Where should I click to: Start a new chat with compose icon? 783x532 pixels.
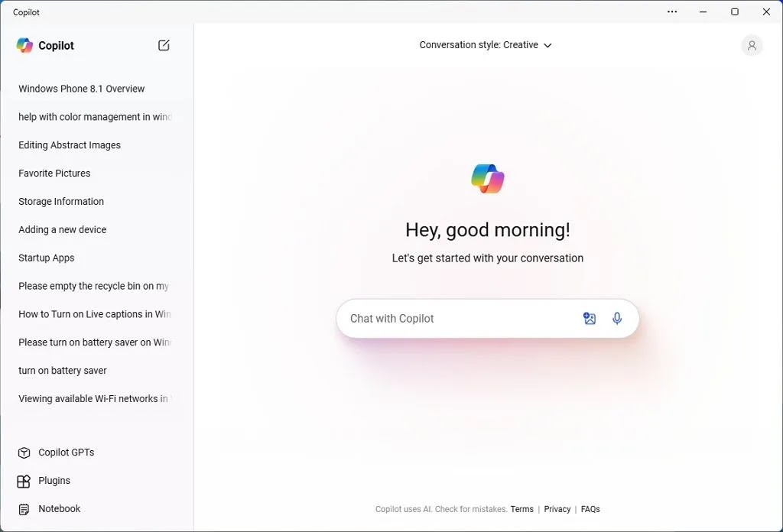click(164, 45)
